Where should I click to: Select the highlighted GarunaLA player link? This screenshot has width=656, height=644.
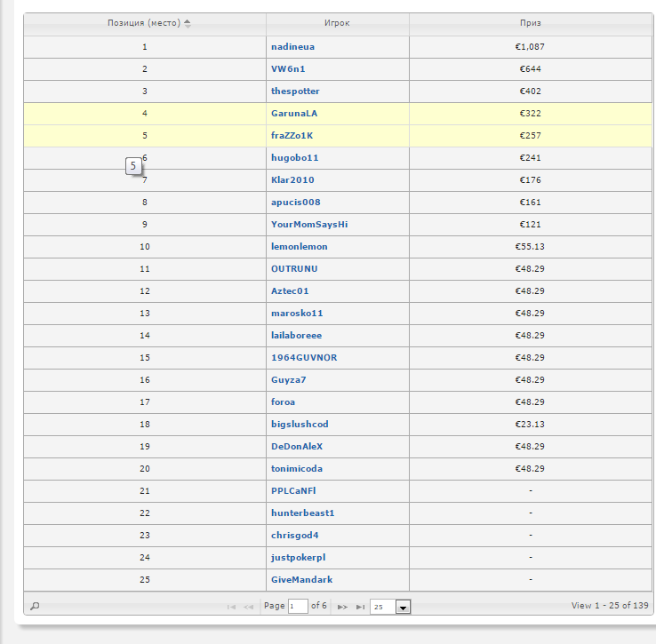(294, 114)
